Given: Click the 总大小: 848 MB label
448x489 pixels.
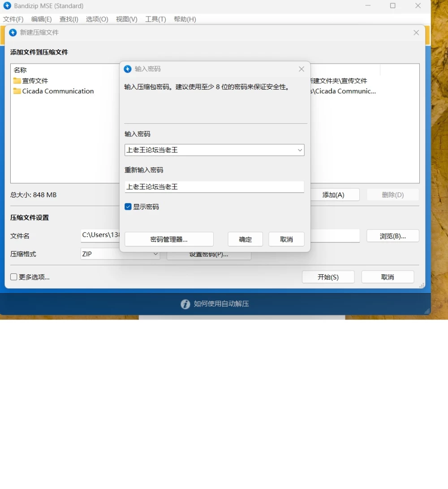Looking at the screenshot, I should (x=33, y=195).
